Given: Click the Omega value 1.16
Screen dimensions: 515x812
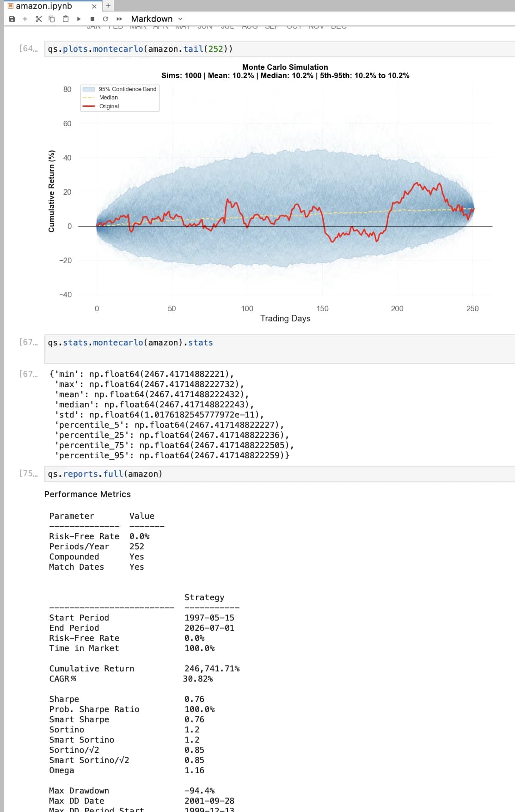Looking at the screenshot, I should coord(194,770).
